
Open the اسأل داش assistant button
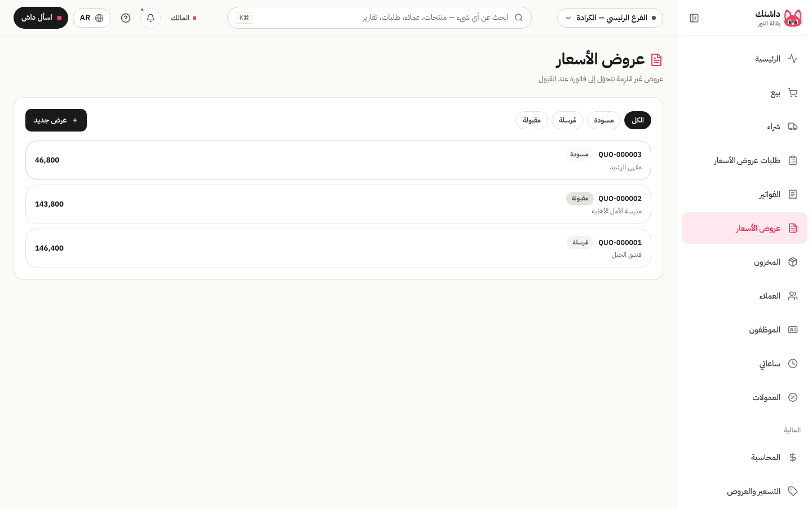tap(41, 18)
